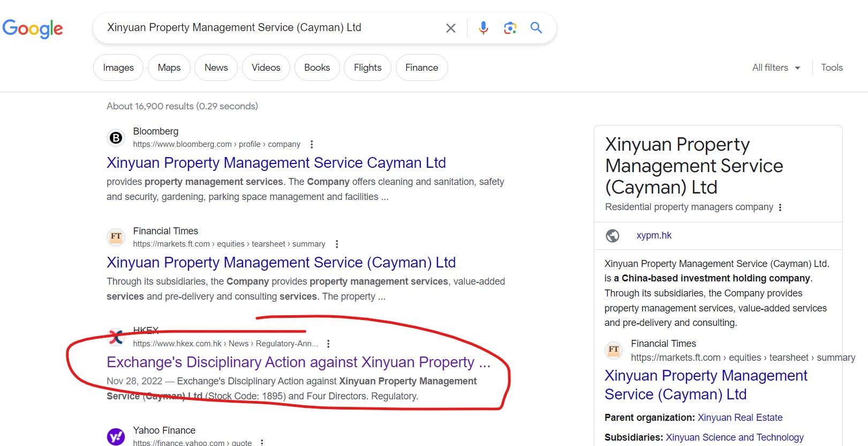The width and height of the screenshot is (868, 446).
Task: Select the Videos filter tab
Action: pos(266,68)
